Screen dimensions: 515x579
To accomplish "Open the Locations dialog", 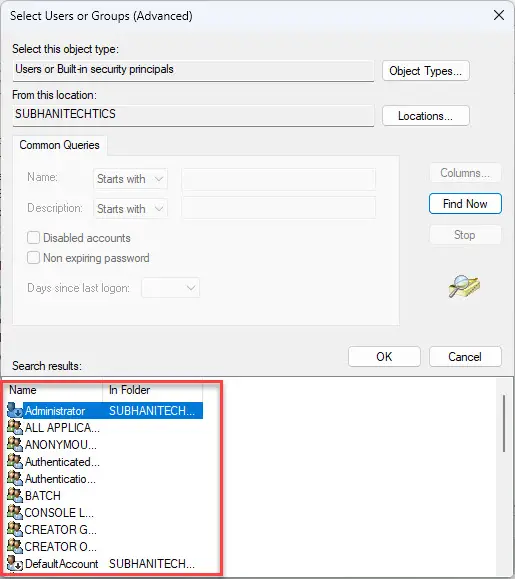I will [x=426, y=116].
